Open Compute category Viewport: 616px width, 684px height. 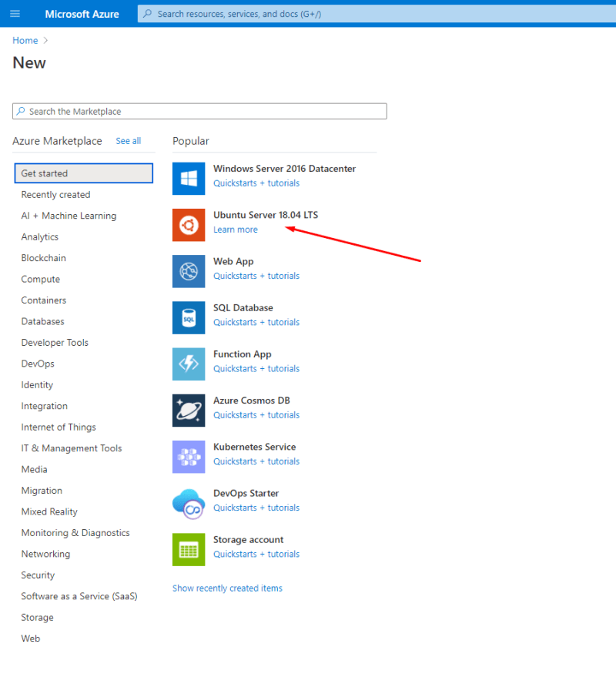click(41, 279)
